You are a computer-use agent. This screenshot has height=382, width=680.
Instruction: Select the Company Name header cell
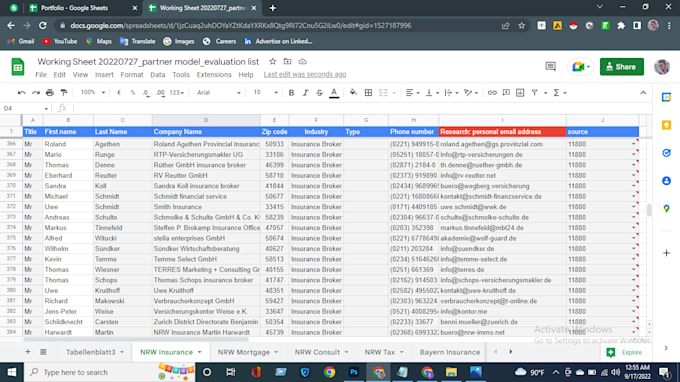206,132
